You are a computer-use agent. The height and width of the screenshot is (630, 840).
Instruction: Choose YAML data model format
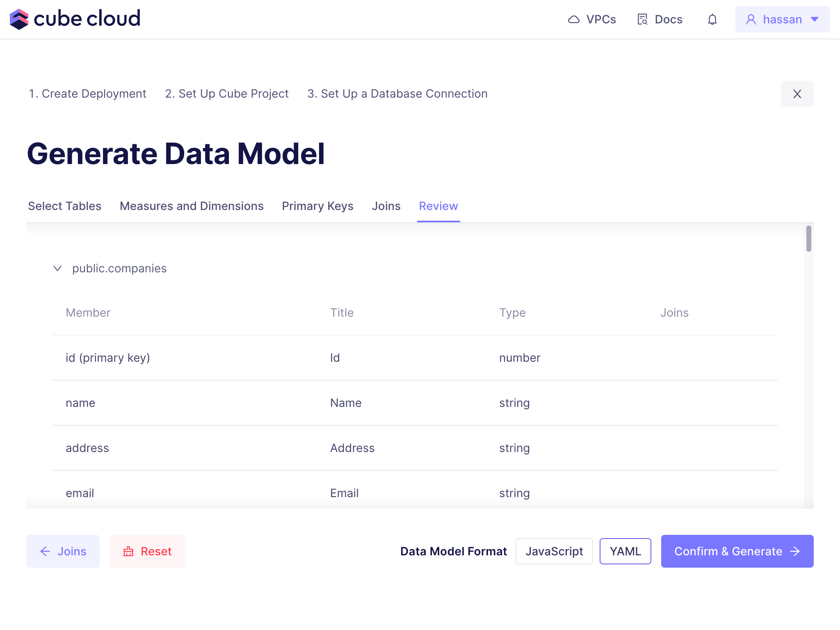coord(625,551)
